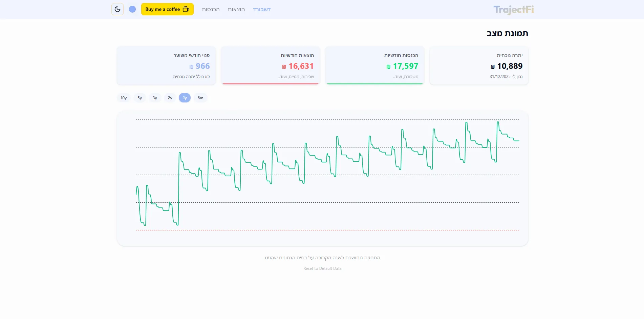Click the coffee cup icon in the yellow button
Image resolution: width=644 pixels, height=319 pixels.
click(x=186, y=9)
